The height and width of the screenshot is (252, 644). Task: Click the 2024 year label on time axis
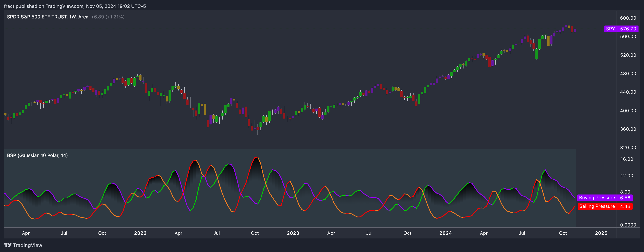coord(445,233)
